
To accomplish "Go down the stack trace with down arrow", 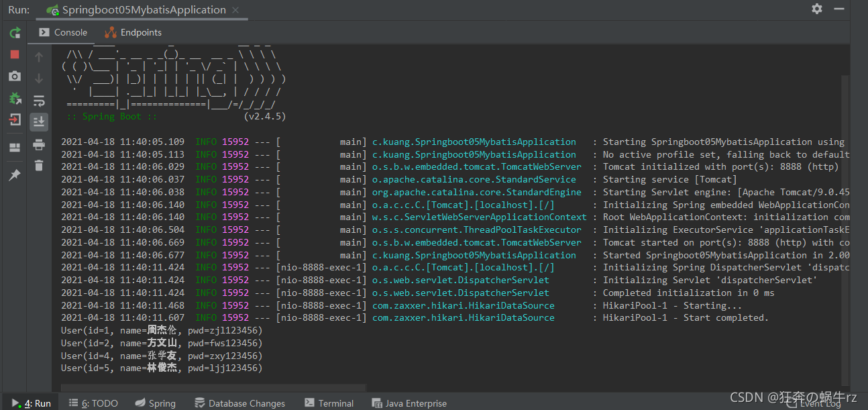I will coord(39,79).
